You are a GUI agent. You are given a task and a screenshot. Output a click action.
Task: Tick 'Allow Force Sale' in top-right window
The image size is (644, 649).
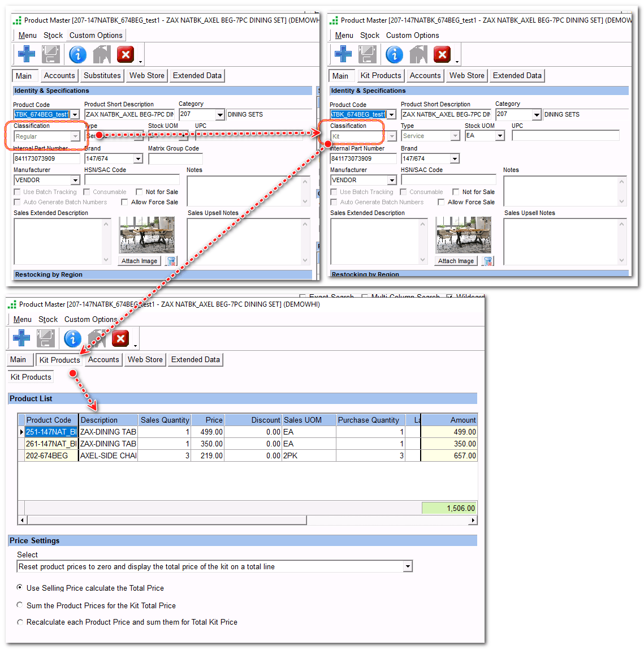(x=441, y=202)
